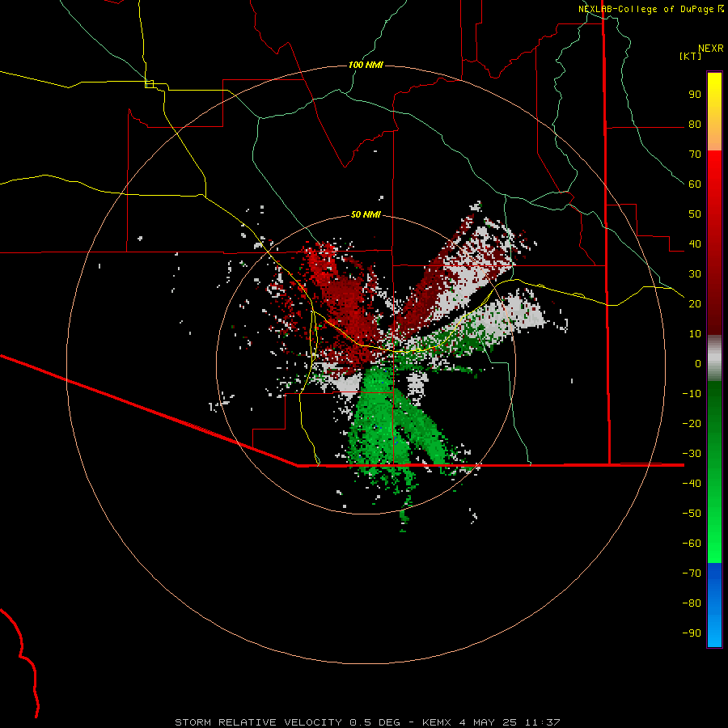
Task: Click the 4 MAY 25 date text
Action: tap(488, 722)
